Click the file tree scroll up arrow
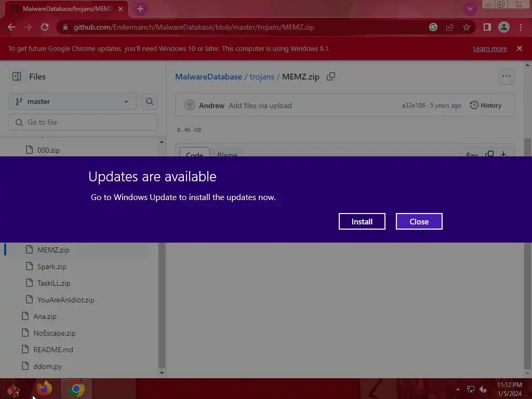Screen dimensions: 532x399 (x=162, y=142)
